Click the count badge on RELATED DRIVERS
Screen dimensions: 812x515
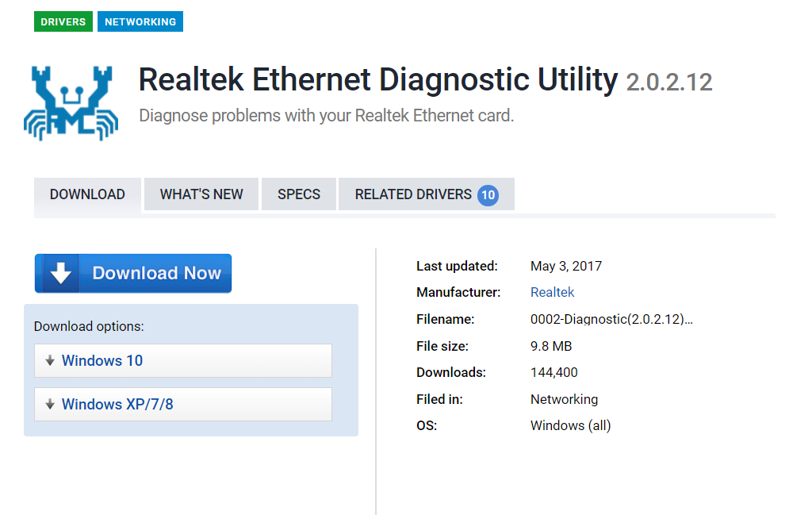(x=489, y=194)
